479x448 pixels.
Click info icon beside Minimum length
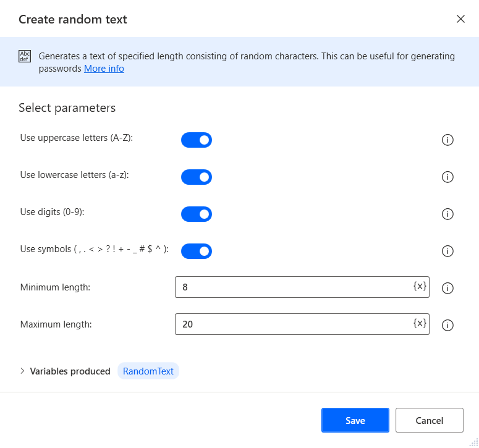coord(447,288)
